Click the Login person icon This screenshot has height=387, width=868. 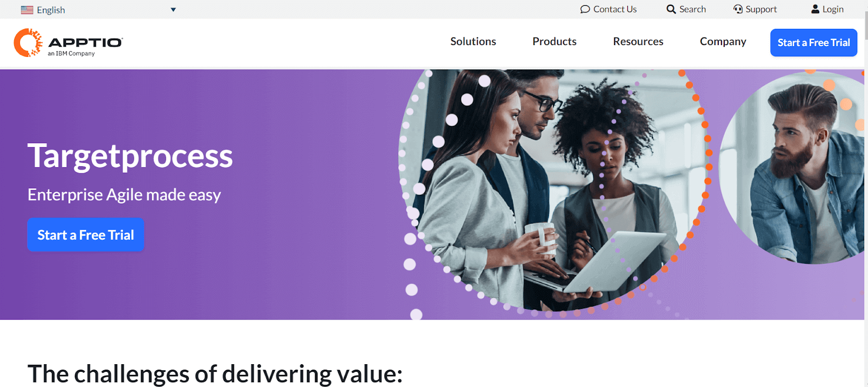click(x=815, y=9)
